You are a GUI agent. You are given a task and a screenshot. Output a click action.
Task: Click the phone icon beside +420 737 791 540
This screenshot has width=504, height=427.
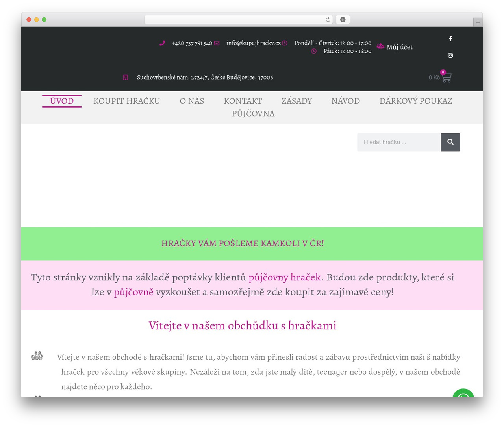162,43
